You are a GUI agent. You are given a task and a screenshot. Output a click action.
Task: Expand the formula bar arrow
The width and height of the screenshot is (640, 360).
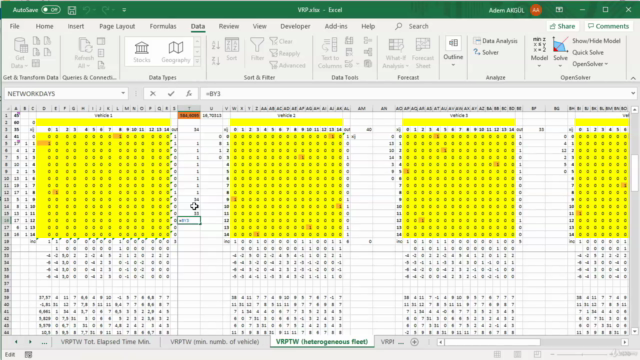633,93
